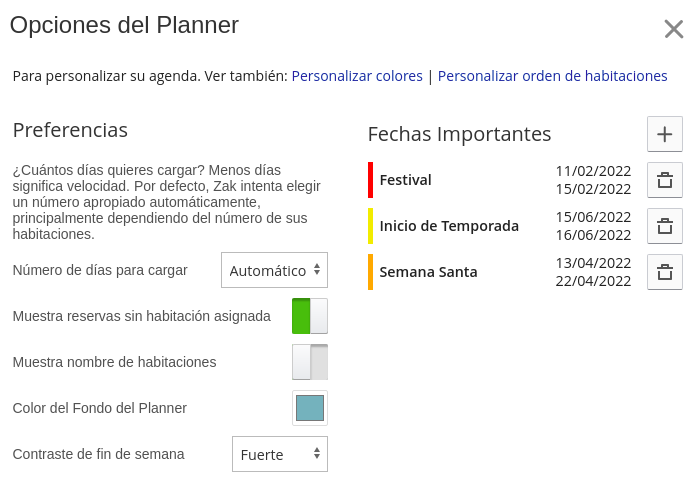Open Personalizar colores link
694x493 pixels.
357,76
